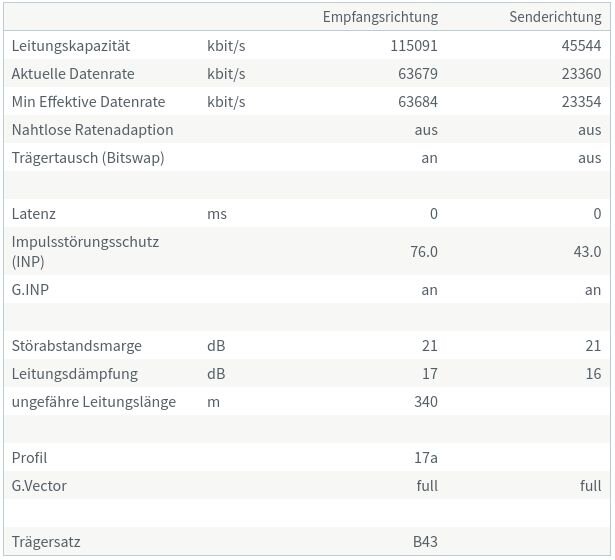Select the Trägersatz value B43
Screen dimensions: 615x560
coord(425,542)
